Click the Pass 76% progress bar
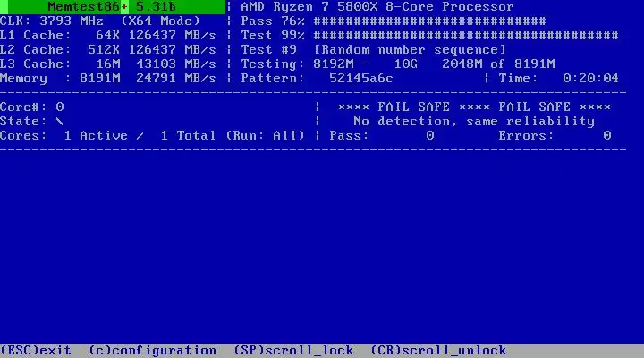Screen dimensions: 644x358 pos(429,21)
